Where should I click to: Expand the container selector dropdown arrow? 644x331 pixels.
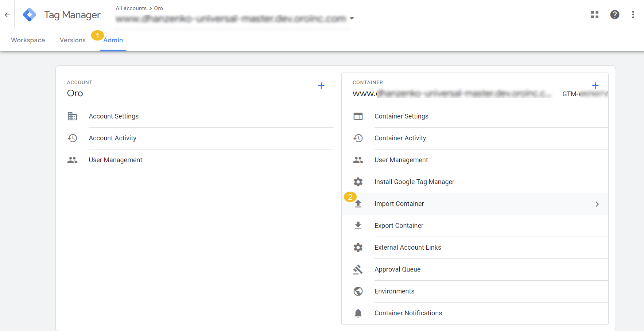(352, 18)
